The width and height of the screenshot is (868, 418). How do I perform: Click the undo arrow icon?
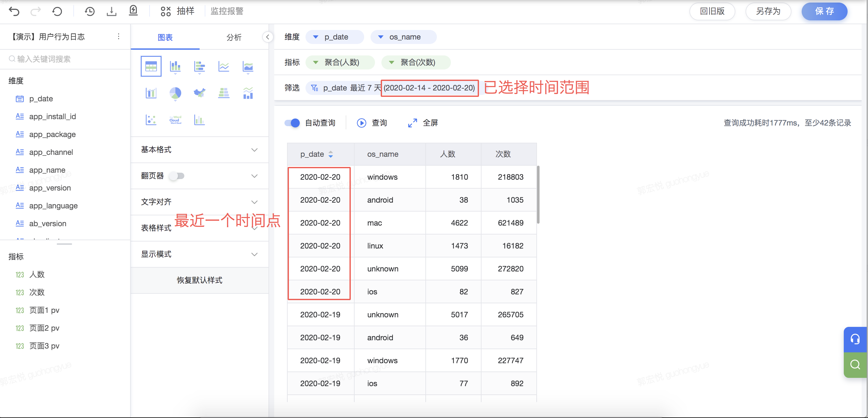pos(14,11)
